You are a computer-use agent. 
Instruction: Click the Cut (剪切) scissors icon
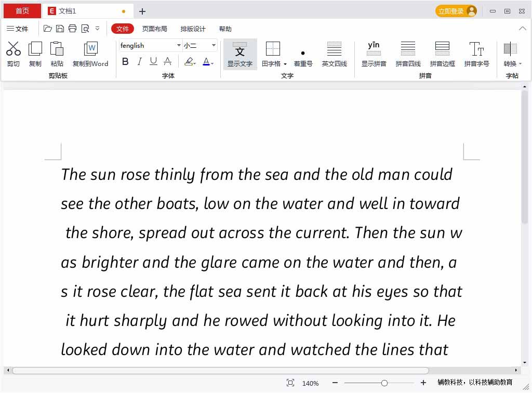(13, 48)
